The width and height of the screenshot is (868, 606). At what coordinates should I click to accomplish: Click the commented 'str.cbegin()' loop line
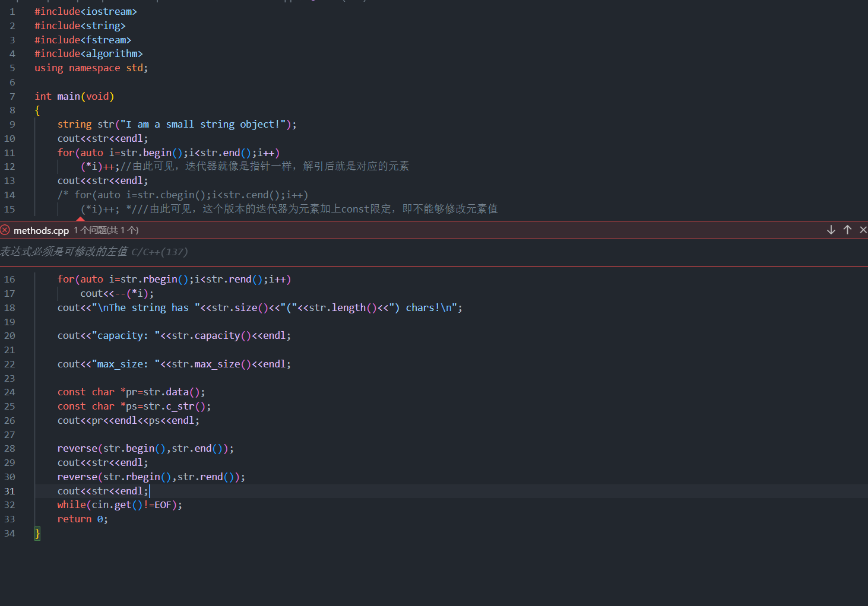pyautogui.click(x=183, y=195)
